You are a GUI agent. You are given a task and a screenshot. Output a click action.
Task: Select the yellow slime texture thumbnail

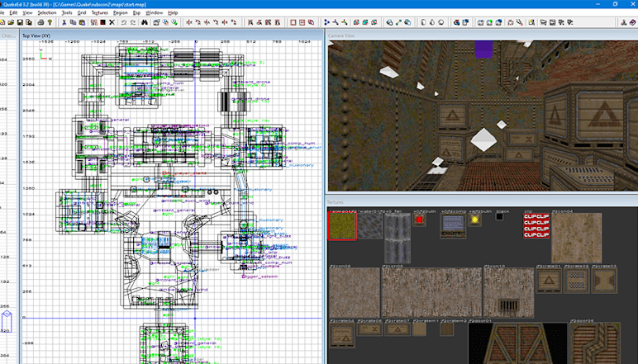[x=342, y=226]
